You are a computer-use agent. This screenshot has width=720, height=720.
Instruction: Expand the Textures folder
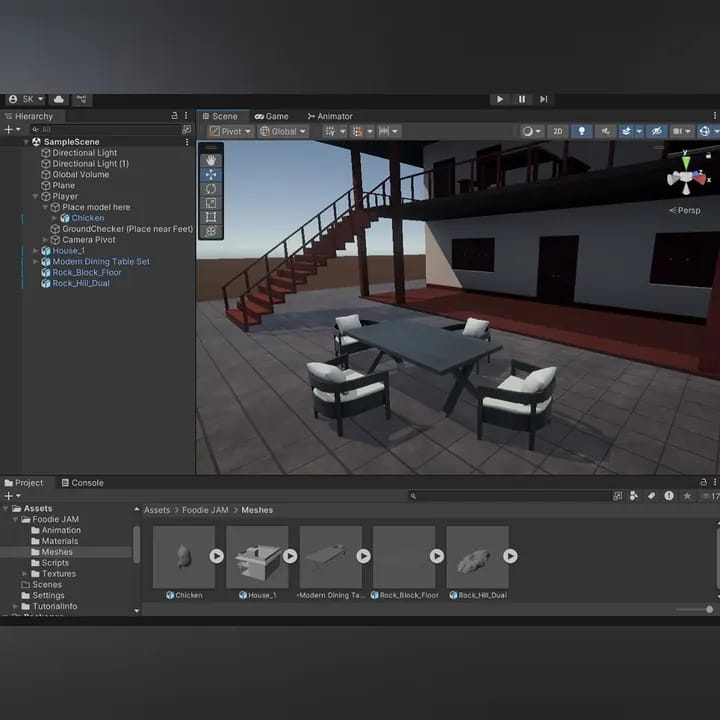(25, 574)
